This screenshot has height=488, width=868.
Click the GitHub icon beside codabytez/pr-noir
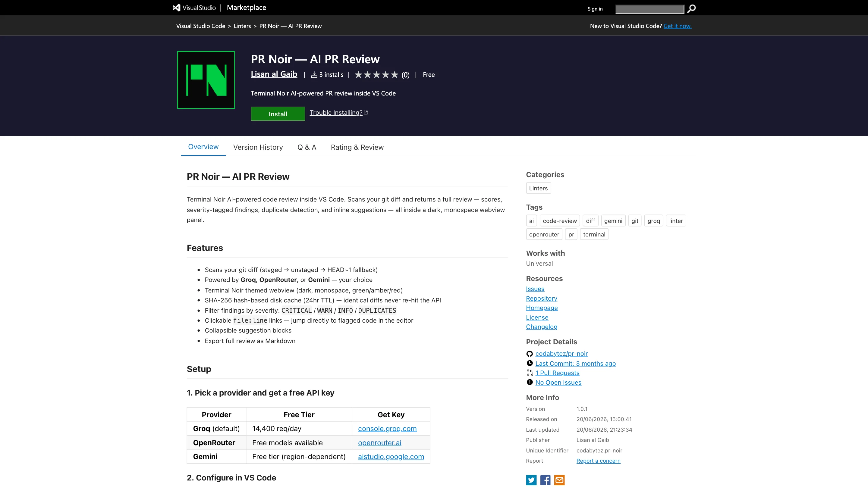point(530,354)
